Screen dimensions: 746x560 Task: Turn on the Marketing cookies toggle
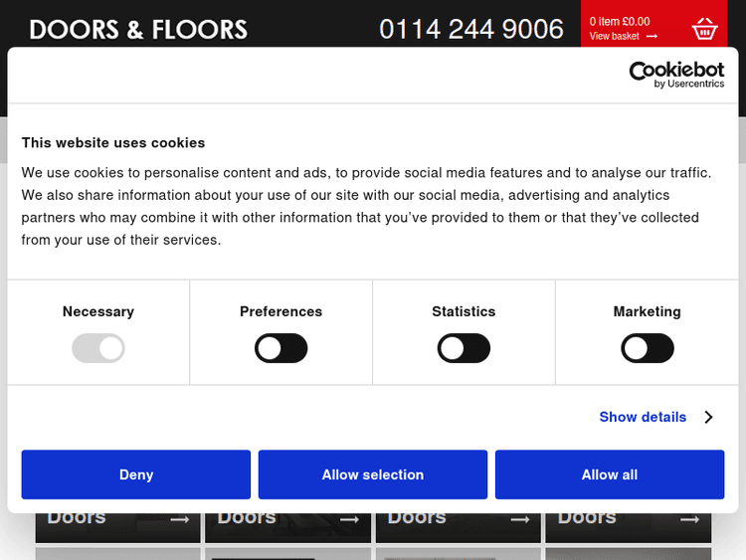click(648, 348)
